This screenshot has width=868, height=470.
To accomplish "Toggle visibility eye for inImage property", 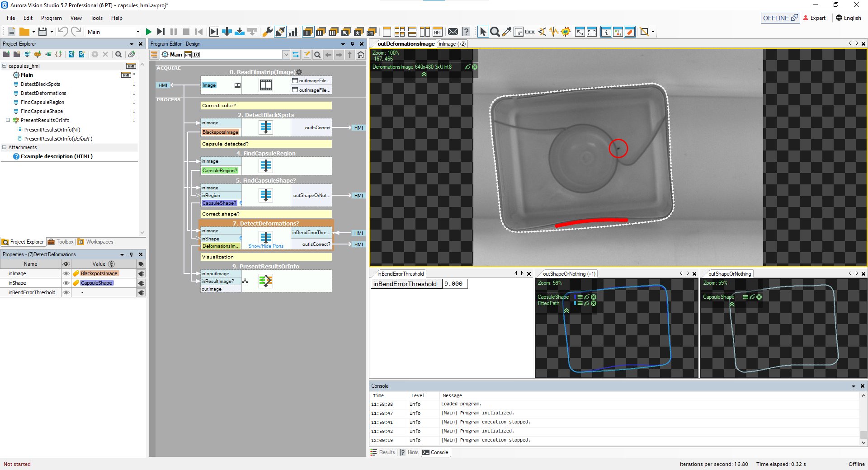I will tap(66, 273).
